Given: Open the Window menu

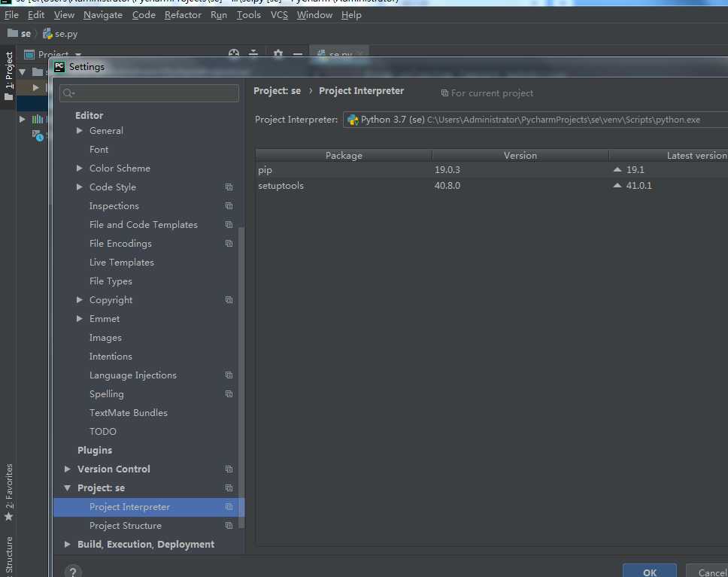Looking at the screenshot, I should [x=314, y=15].
